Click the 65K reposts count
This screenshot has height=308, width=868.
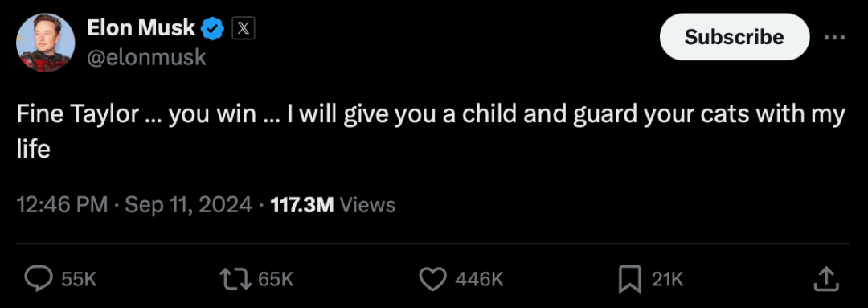(275, 280)
